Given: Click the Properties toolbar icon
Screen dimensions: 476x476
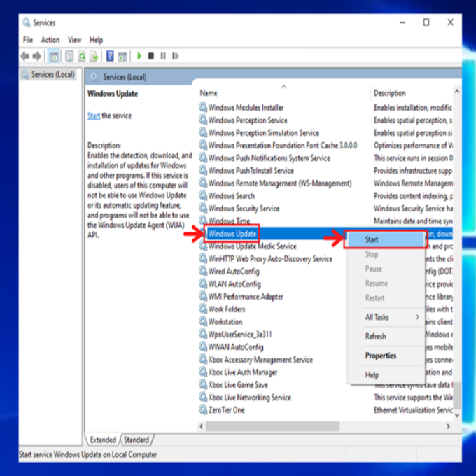Looking at the screenshot, I should point(69,56).
